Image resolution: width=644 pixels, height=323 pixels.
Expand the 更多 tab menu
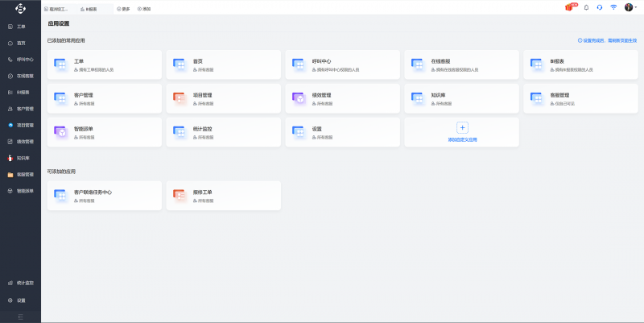tap(123, 8)
